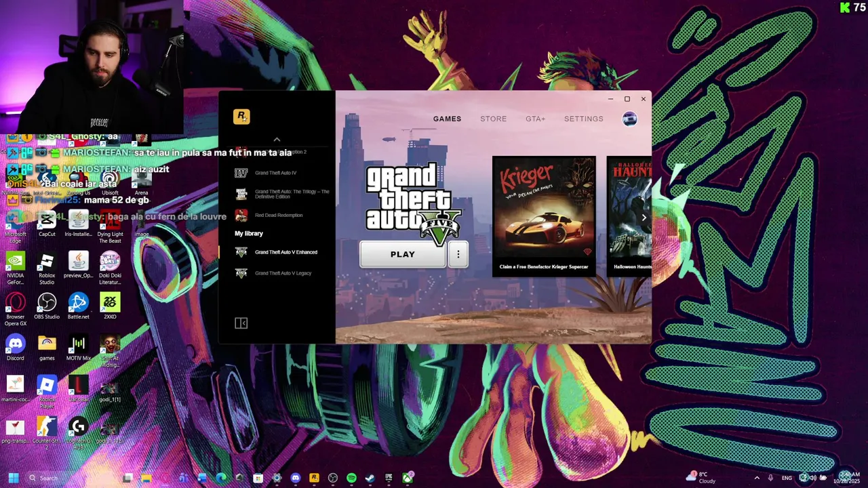The image size is (868, 488).
Task: Open the Doki Doki Literature shortcut
Action: [110, 268]
